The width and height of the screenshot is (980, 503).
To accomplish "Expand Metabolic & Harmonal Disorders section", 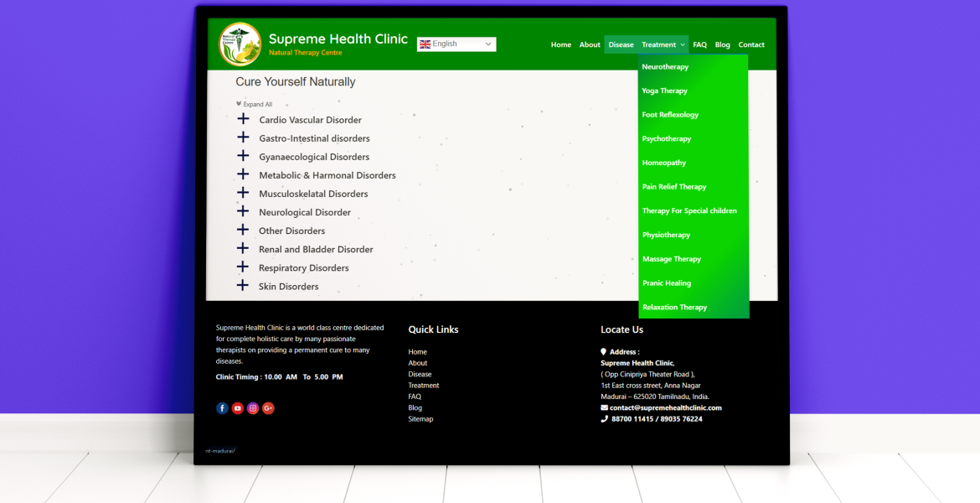I will (327, 175).
